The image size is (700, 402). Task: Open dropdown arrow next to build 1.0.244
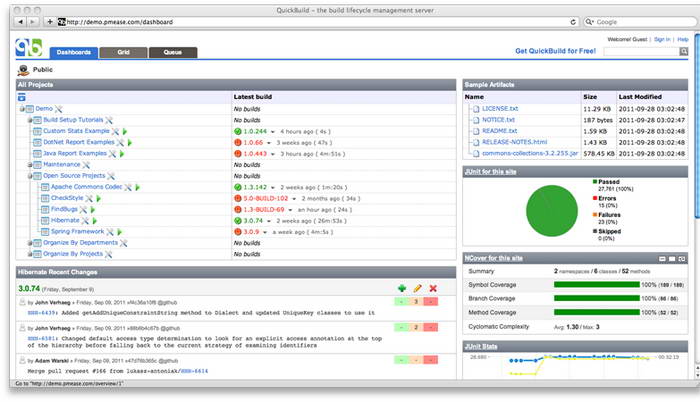pos(272,132)
